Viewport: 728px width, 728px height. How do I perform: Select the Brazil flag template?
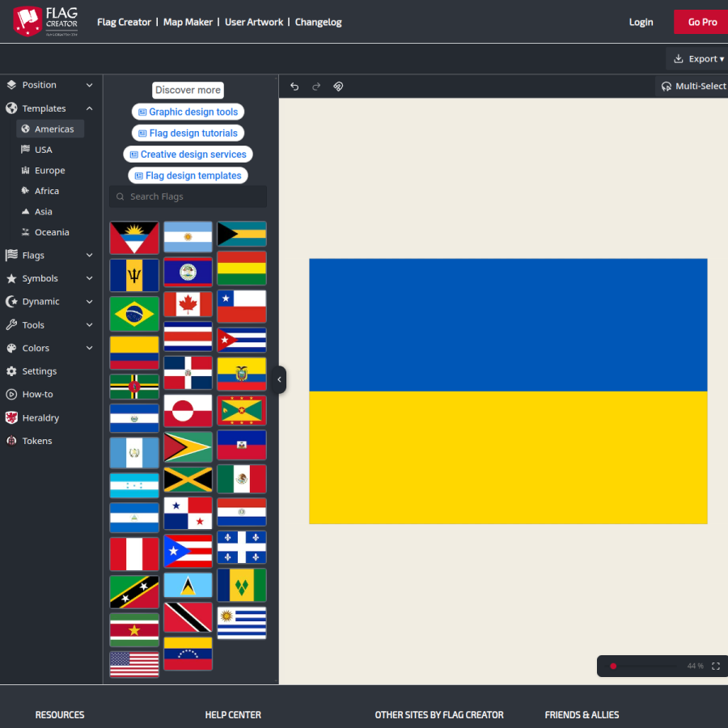[x=134, y=314]
